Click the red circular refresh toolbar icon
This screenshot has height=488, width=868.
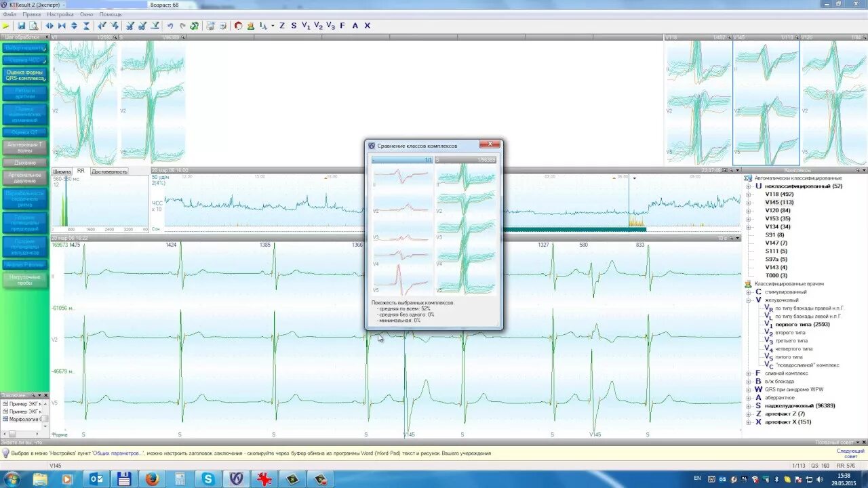(238, 26)
